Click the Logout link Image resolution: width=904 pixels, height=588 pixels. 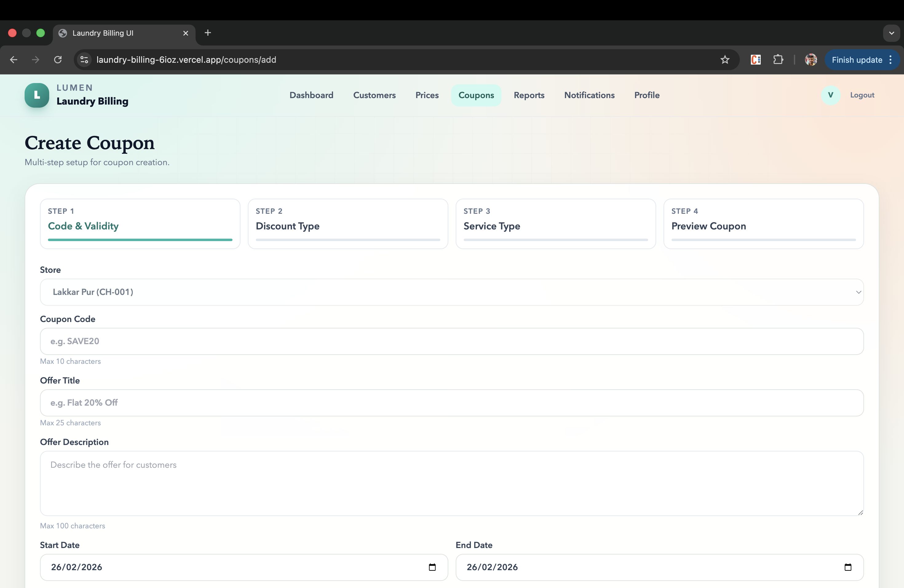[862, 95]
